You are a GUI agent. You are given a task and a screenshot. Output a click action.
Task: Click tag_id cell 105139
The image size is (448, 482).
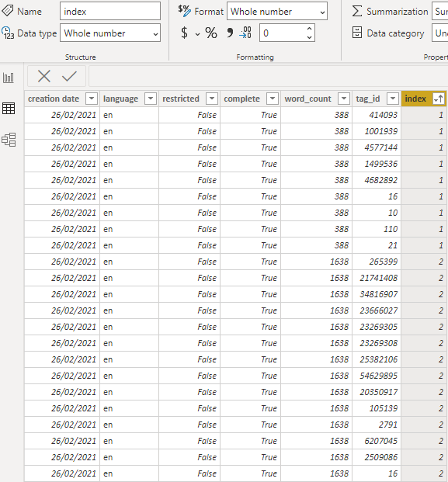pos(377,408)
